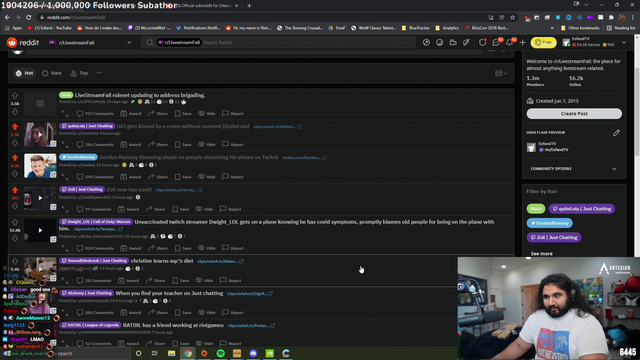Select the New sort tab

click(52, 73)
